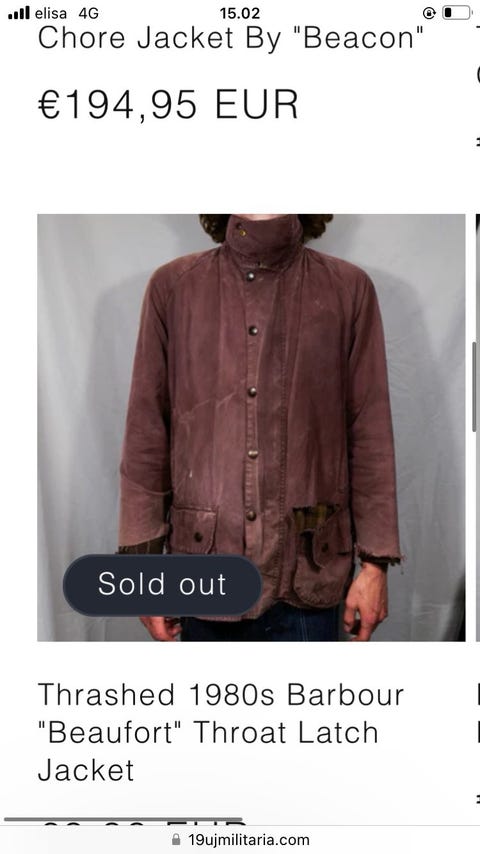The width and height of the screenshot is (480, 854).
Task: Open the partially visible product on right
Action: (x=478, y=428)
